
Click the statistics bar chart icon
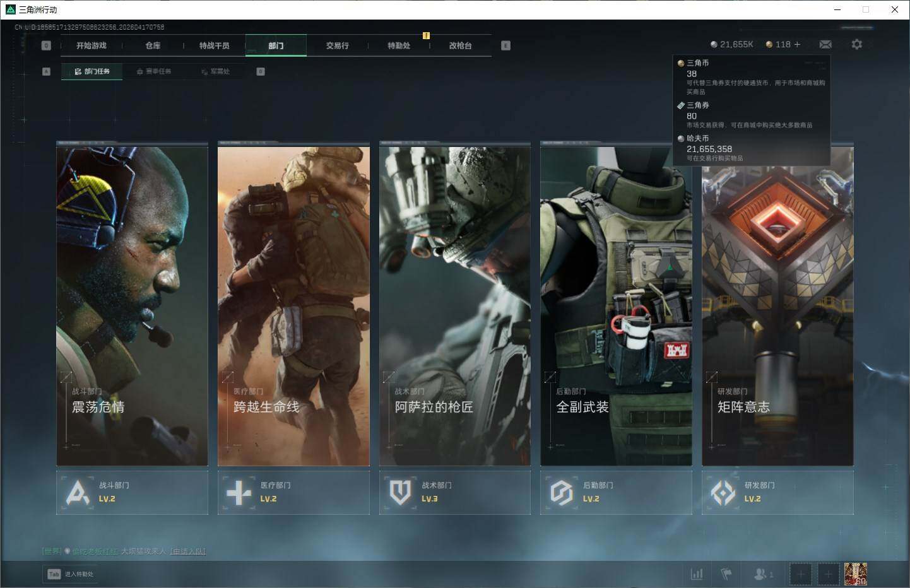[x=697, y=574]
